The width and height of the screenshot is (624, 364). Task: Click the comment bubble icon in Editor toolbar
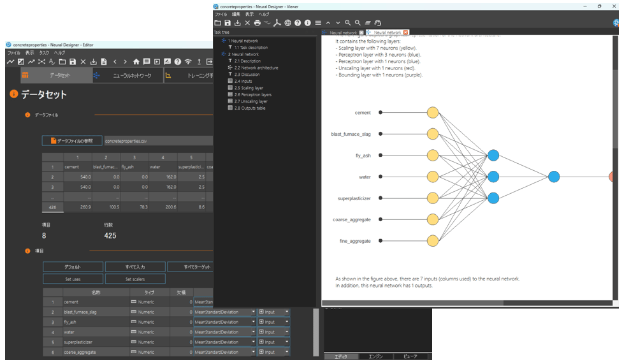pyautogui.click(x=147, y=62)
